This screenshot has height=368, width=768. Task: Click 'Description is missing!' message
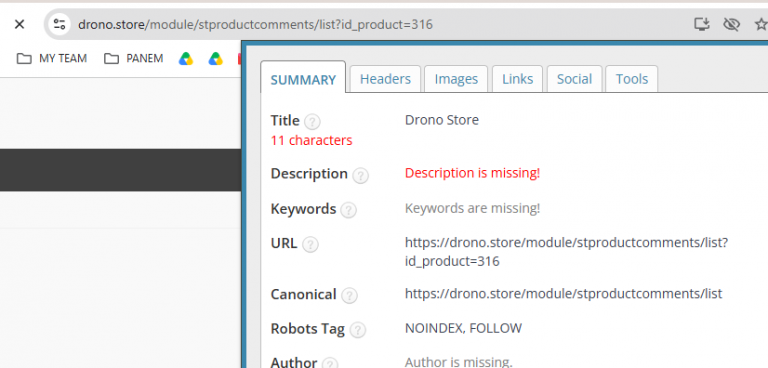pos(473,173)
